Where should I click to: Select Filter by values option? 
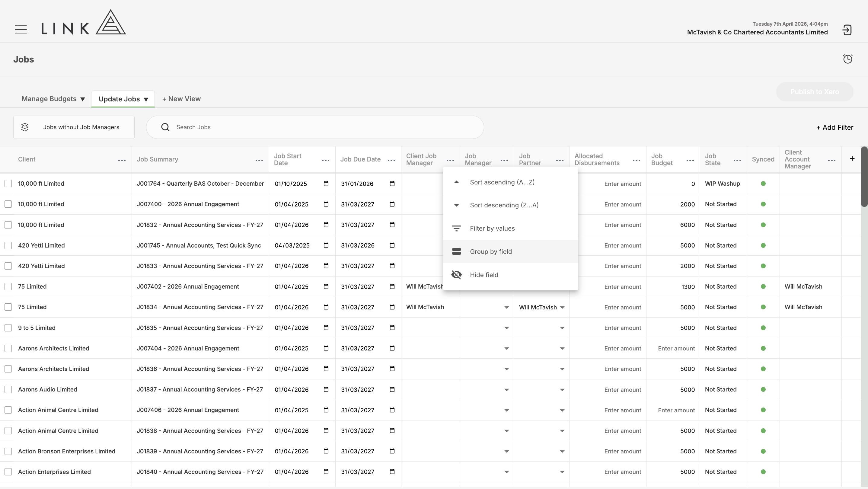(x=510, y=229)
